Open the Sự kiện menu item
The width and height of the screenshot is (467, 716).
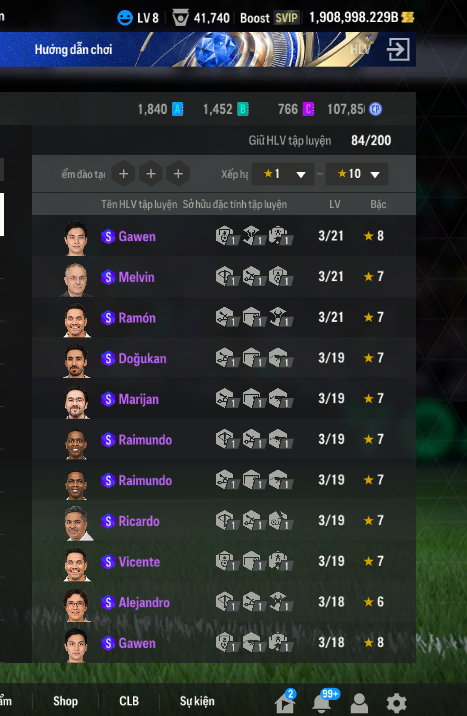(x=197, y=701)
